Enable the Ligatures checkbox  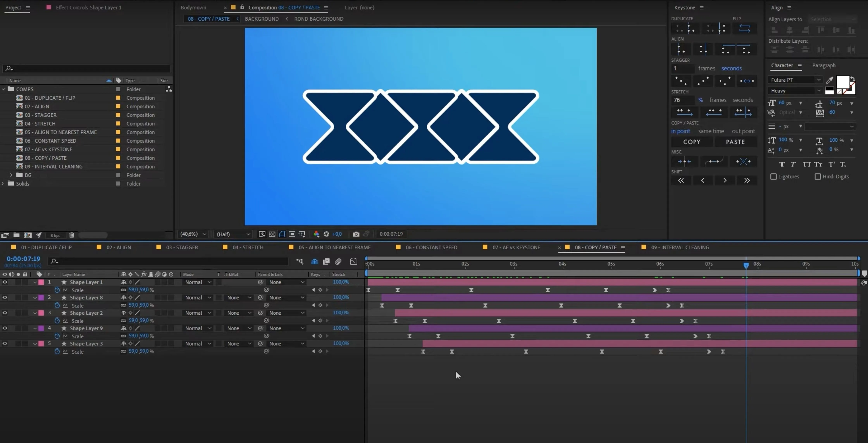773,176
